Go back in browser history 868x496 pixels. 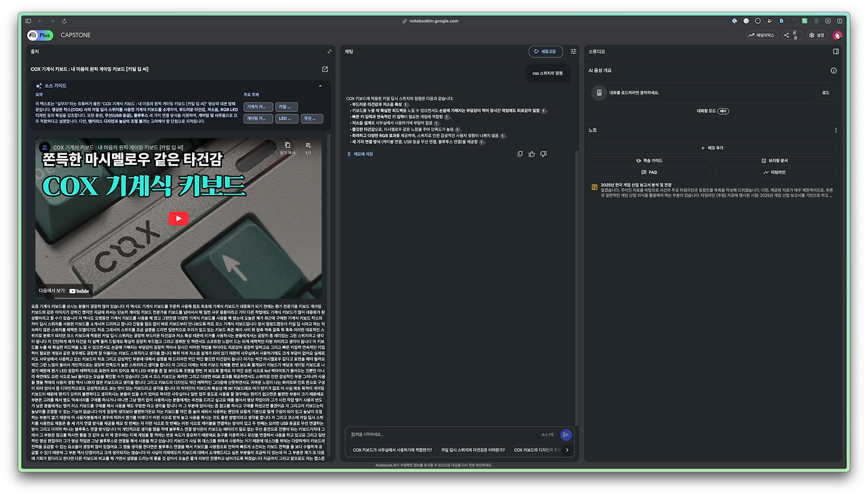(x=39, y=21)
